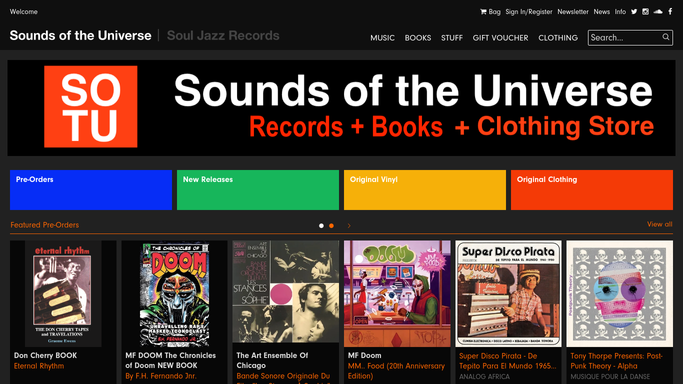
Task: Select the second orange carousel dot
Action: (x=331, y=226)
